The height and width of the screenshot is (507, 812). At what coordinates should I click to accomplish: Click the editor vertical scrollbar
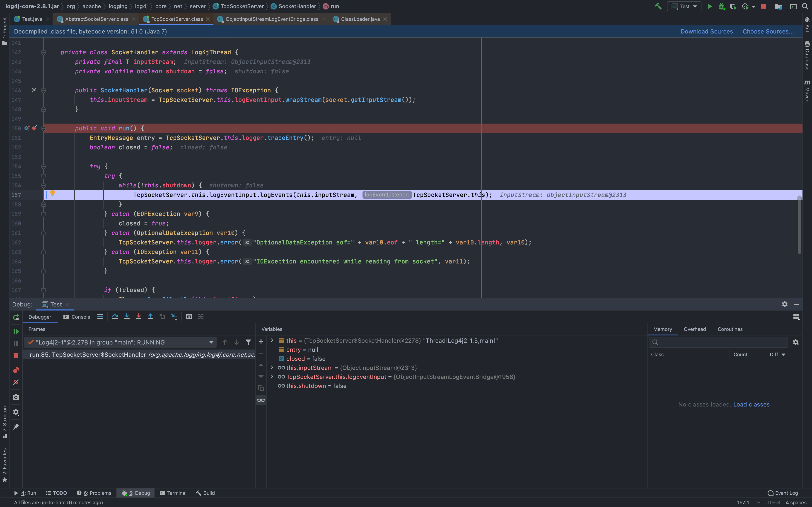(799, 225)
